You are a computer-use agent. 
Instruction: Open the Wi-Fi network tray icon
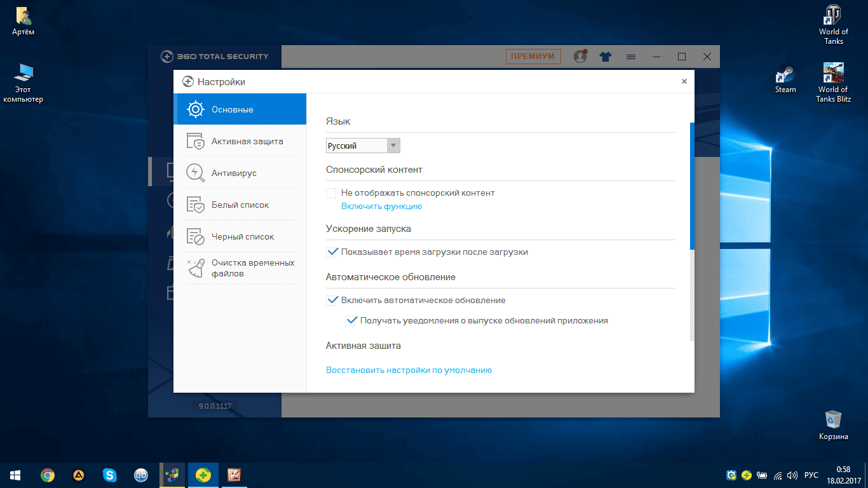pos(777,475)
